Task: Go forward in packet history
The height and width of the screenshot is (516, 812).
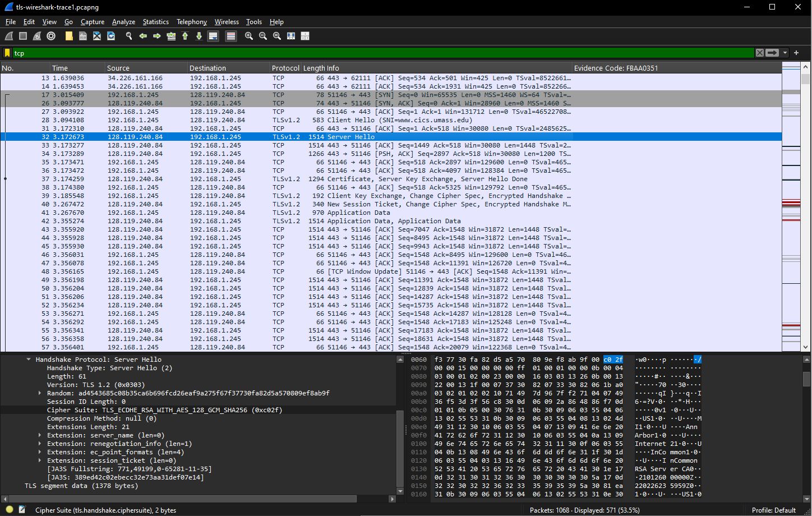Action: (x=157, y=36)
